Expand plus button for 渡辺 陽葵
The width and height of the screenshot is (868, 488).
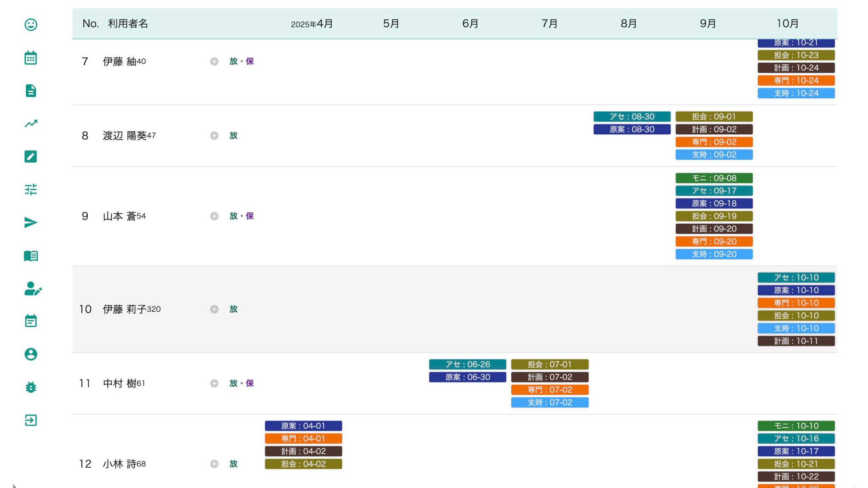214,136
